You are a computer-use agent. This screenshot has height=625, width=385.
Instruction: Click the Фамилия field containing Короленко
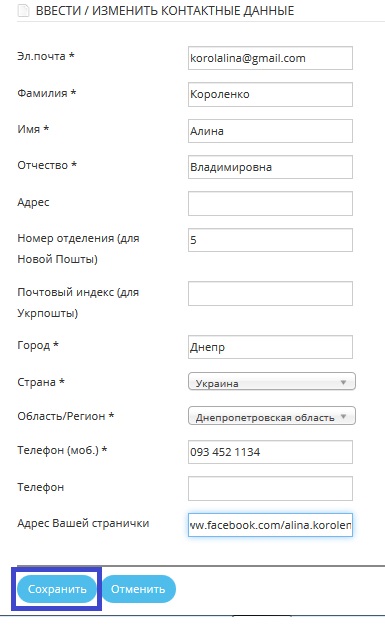(x=270, y=94)
